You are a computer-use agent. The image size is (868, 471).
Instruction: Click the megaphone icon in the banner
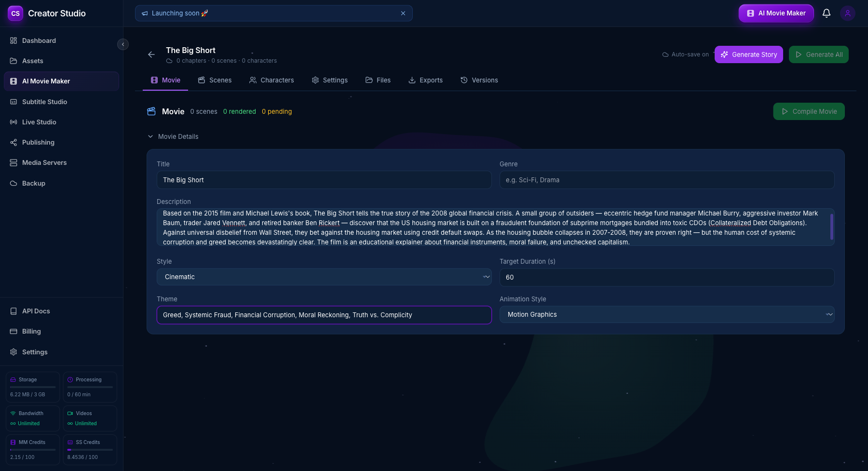pos(145,13)
